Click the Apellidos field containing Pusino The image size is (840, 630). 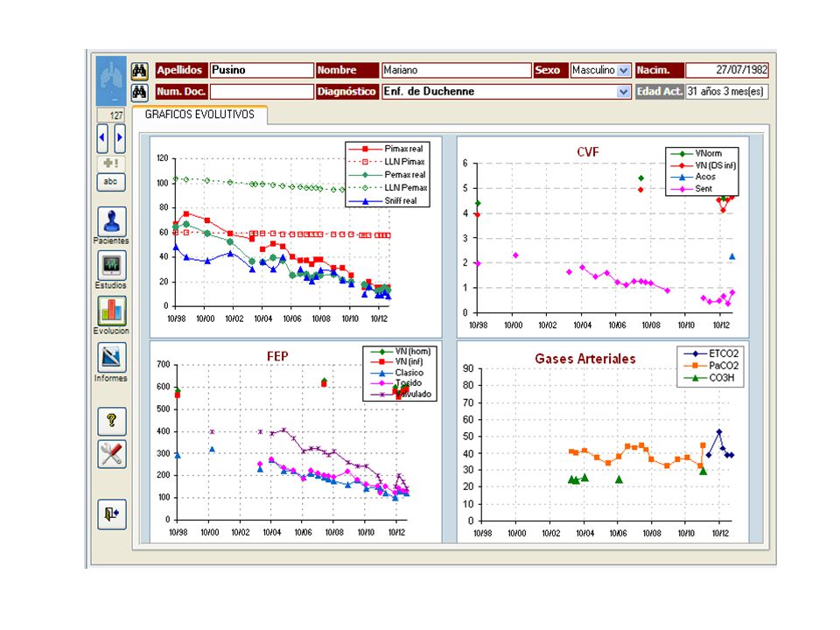262,70
